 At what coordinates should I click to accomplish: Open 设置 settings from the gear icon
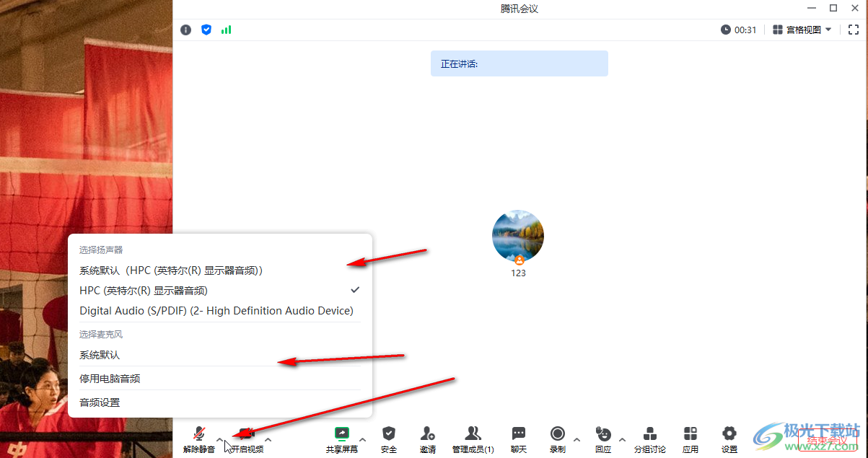pos(729,439)
